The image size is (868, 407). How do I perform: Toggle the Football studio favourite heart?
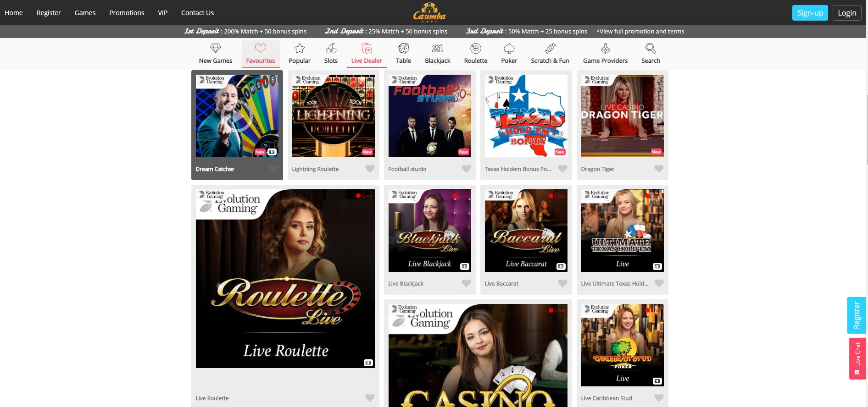click(x=466, y=169)
